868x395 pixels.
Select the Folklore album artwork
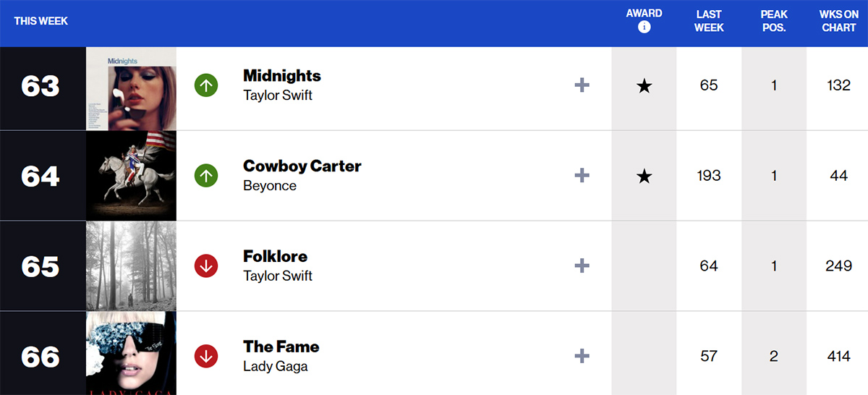coord(131,266)
